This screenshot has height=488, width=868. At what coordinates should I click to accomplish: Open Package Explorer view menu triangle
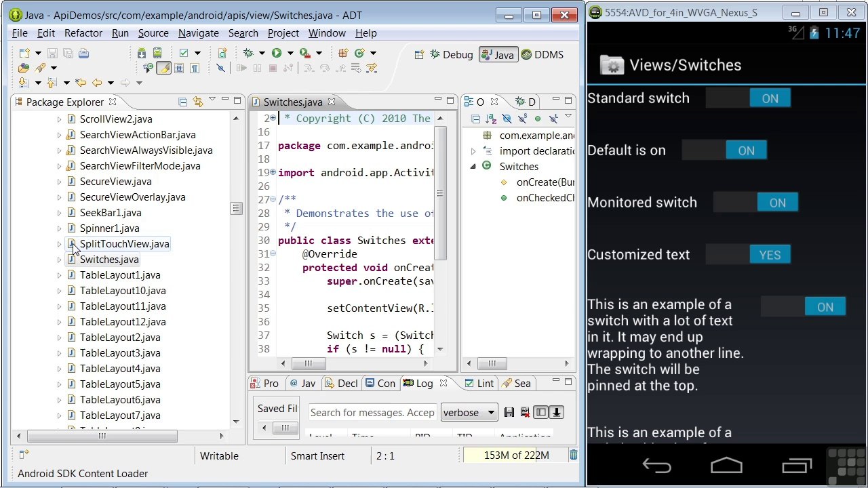tap(212, 100)
